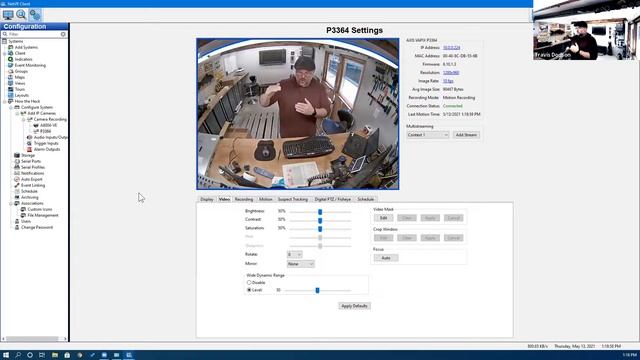Collapse the Configure System node
This screenshot has height=360, width=640.
11,107
